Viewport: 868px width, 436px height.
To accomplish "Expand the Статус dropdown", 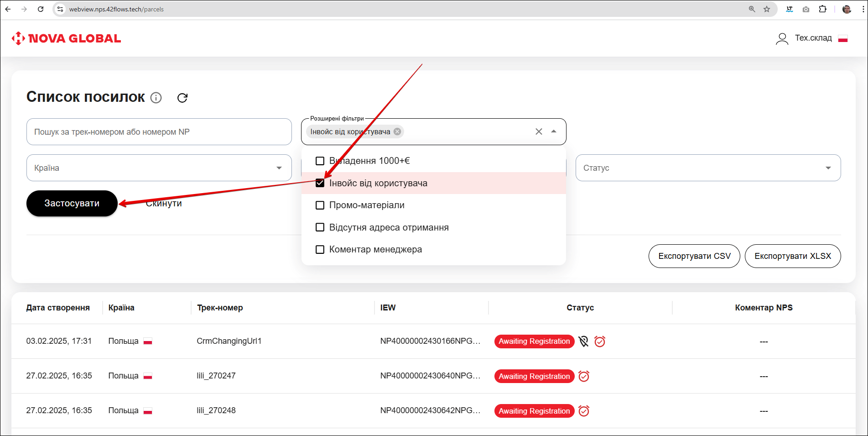I will (707, 168).
